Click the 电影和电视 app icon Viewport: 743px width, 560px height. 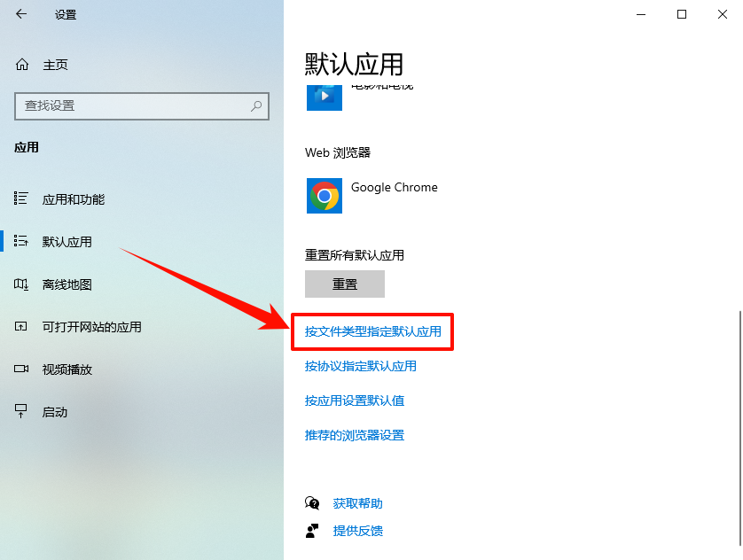pos(324,97)
